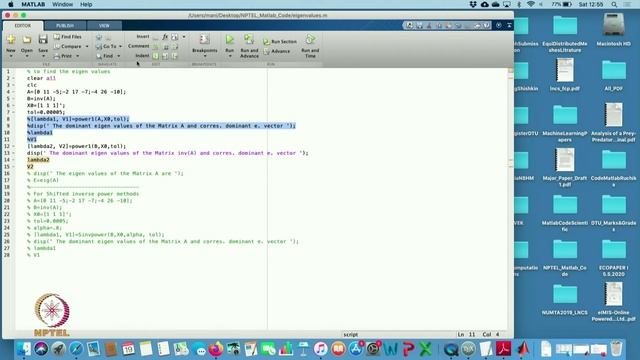
Task: Open the Go To dropdown
Action: 109,47
